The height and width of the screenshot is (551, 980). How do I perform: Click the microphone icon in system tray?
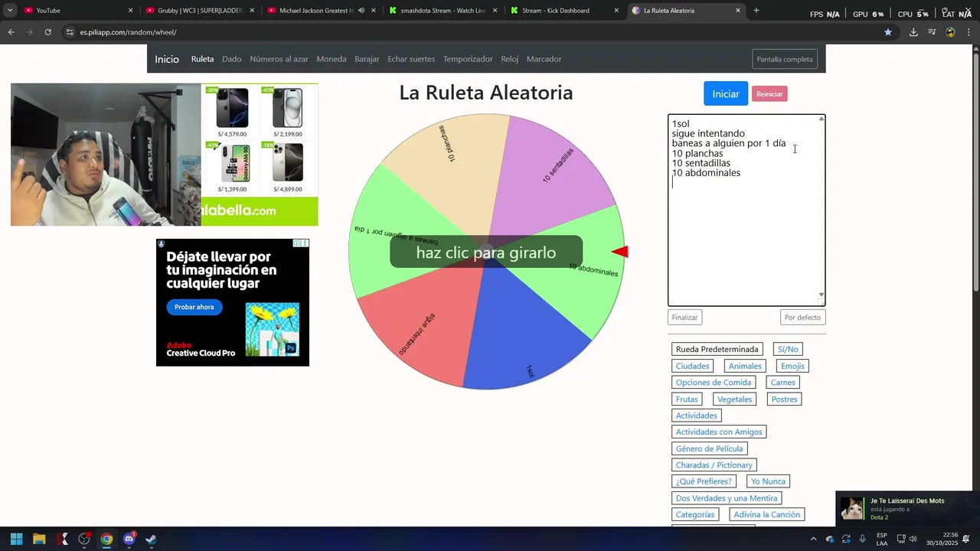click(x=863, y=539)
